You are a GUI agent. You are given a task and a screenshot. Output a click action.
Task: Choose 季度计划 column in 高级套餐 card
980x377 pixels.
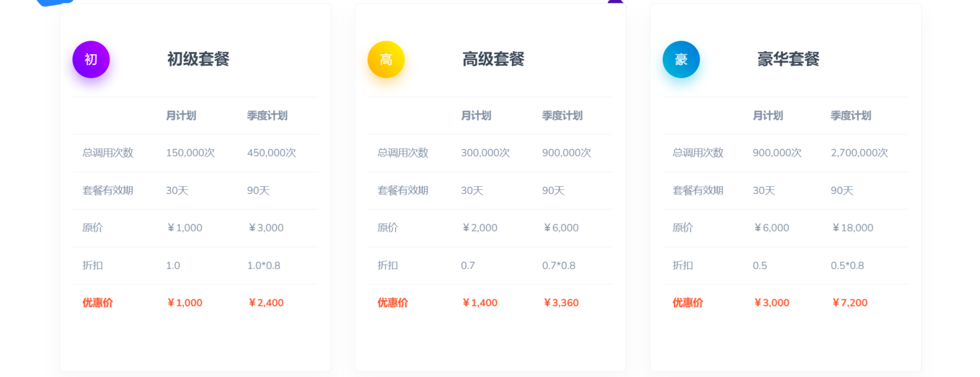562,116
